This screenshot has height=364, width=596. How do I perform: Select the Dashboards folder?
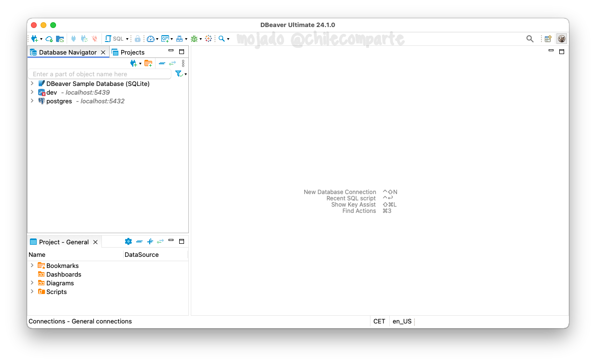[x=59, y=274]
